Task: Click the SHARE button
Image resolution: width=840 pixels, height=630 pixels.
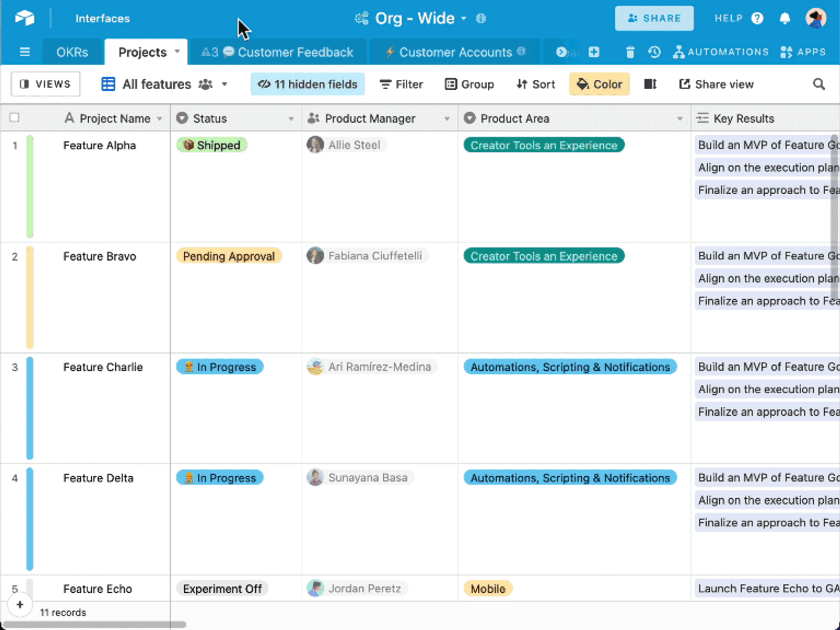Action: [654, 18]
